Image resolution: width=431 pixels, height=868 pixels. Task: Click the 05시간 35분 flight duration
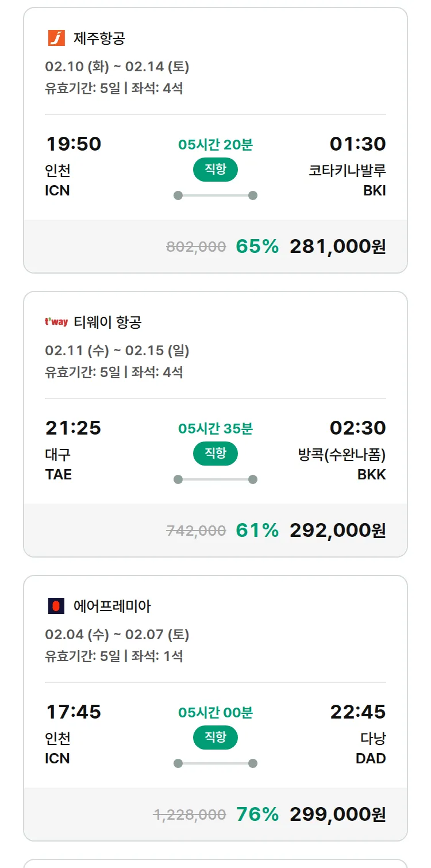215,429
